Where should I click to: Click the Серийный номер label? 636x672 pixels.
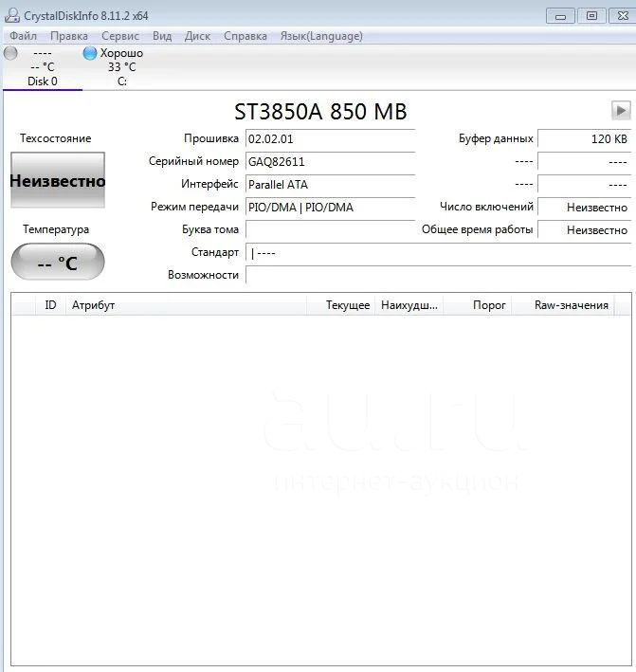click(x=193, y=161)
